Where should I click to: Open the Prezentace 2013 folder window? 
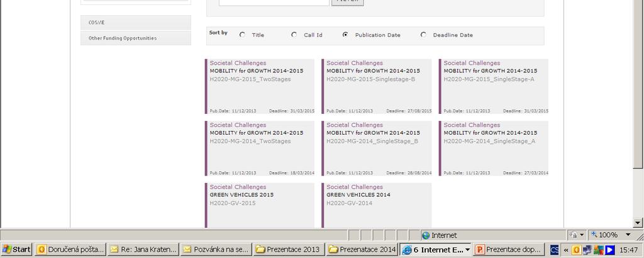[289, 249]
